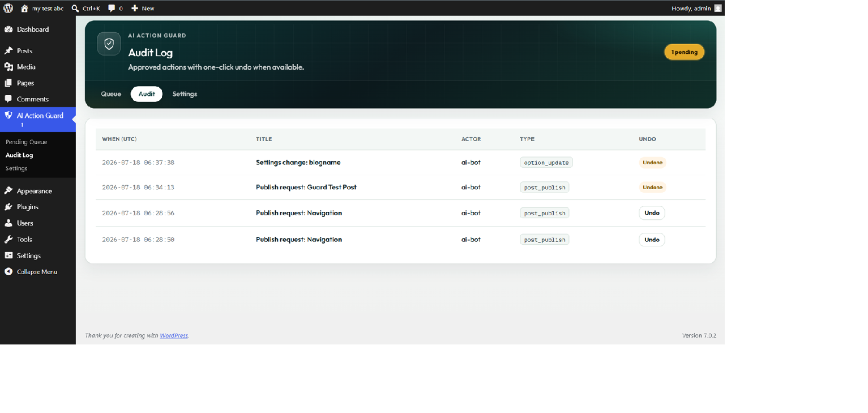
Task: Open Appearance menu item
Action: 35,191
